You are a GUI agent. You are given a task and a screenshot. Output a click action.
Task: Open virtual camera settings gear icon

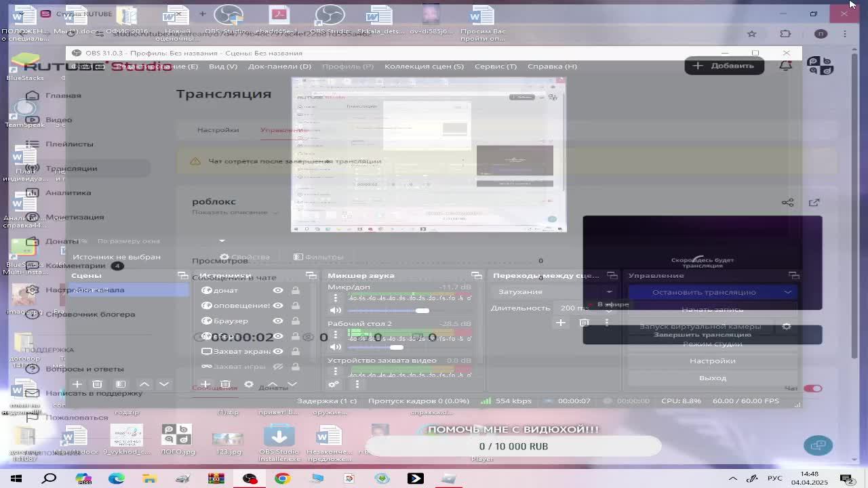[787, 327]
